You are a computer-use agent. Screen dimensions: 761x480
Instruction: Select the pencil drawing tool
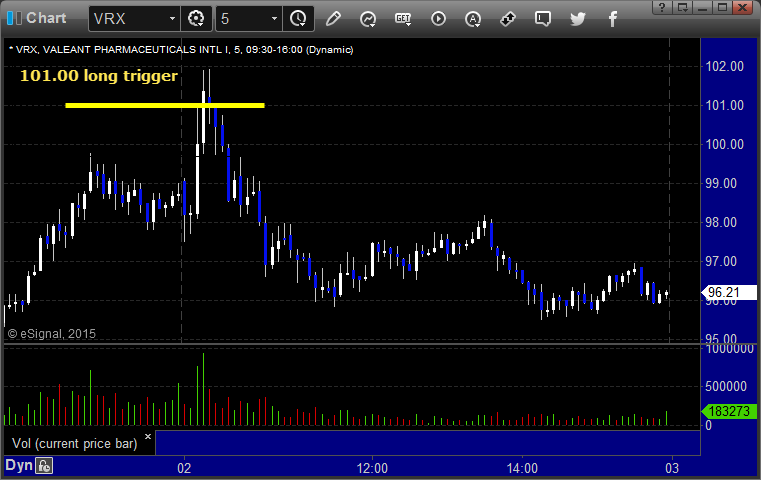point(333,19)
